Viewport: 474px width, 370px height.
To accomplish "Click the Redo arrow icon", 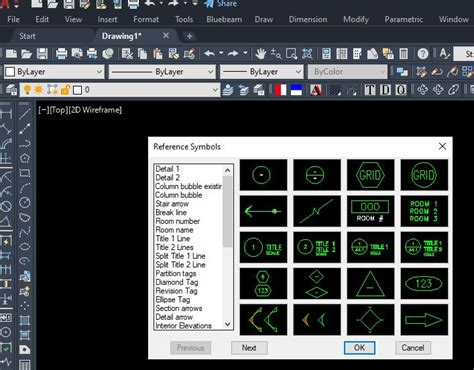I will 233,53.
